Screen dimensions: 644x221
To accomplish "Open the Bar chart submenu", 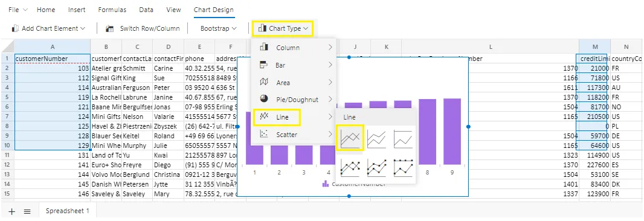I will click(294, 65).
